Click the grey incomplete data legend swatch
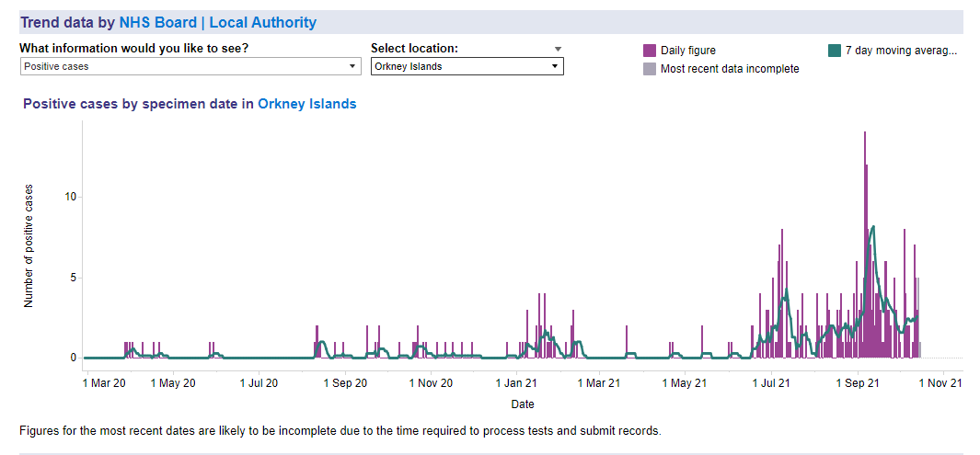Screen dimensions: 980x455 (x=650, y=69)
